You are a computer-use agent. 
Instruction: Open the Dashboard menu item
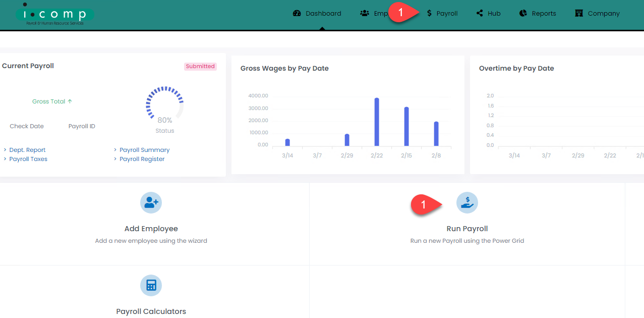317,14
